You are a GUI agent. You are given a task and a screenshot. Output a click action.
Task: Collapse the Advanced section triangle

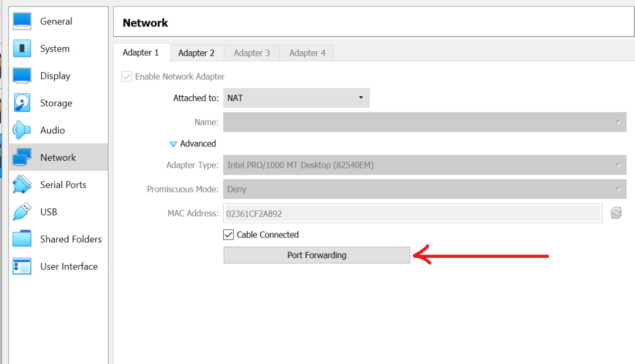pos(173,144)
